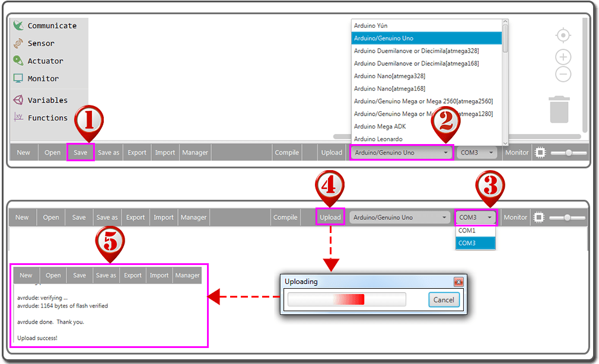599x364 pixels.
Task: Cancel the upload in the Uploading dialog
Action: [x=444, y=300]
